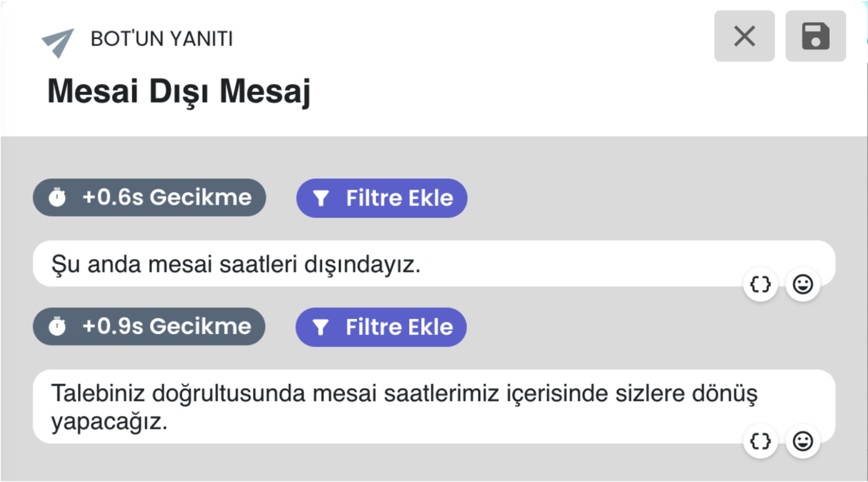Edit the 'Talebiniz doğrultusunda' message field
868x482 pixels.
pyautogui.click(x=434, y=406)
